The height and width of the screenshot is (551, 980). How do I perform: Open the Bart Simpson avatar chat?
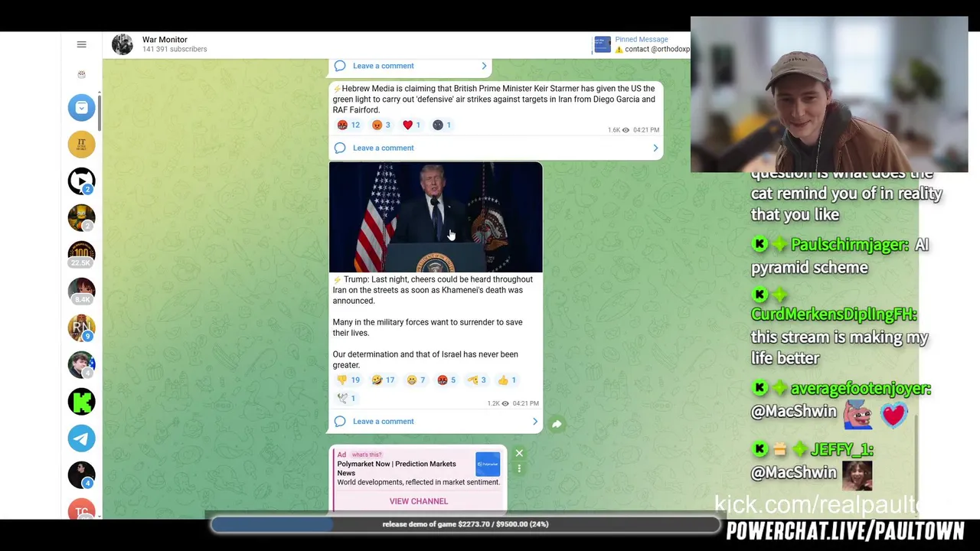81,217
